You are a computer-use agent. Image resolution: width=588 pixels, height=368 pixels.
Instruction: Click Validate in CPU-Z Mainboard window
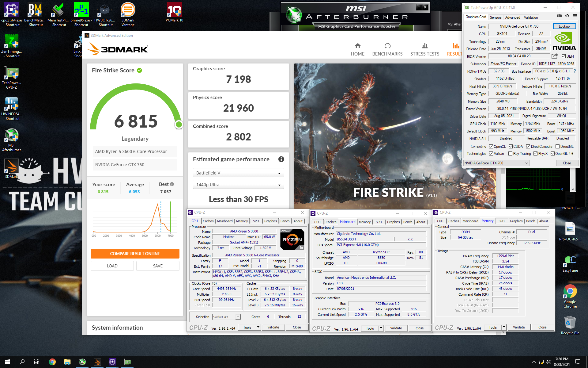point(396,328)
